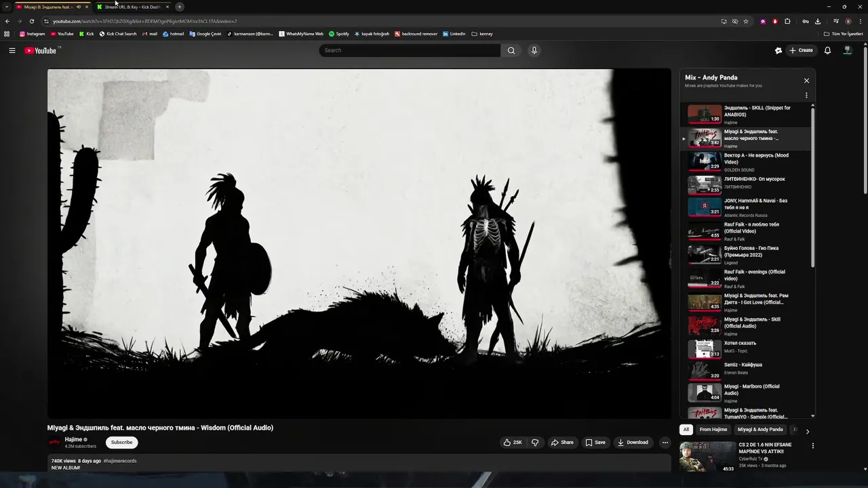Click the purple extension icon in toolbar
Image resolution: width=868 pixels, height=488 pixels.
point(763,21)
